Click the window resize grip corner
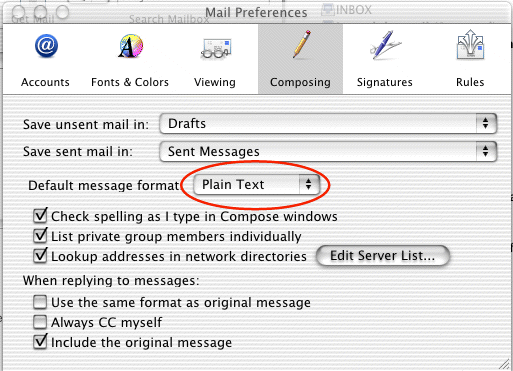Viewport: 513px width, 371px height. pyautogui.click(x=503, y=365)
